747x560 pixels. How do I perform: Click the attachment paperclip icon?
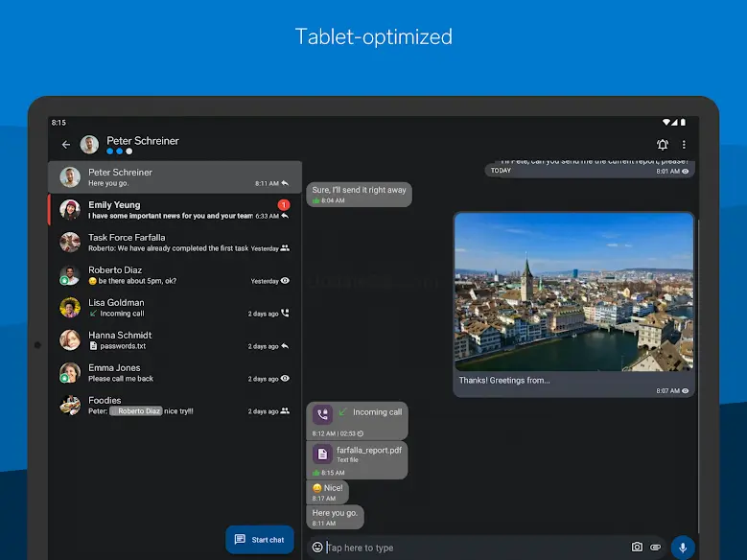[x=656, y=548]
